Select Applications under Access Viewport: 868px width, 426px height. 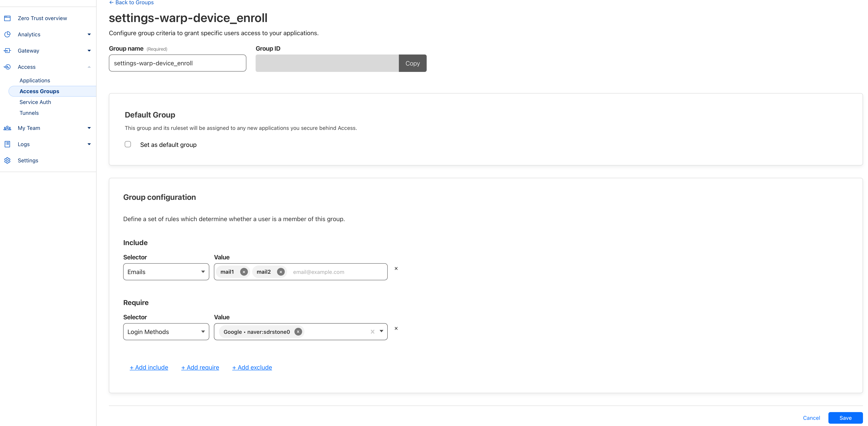click(35, 80)
